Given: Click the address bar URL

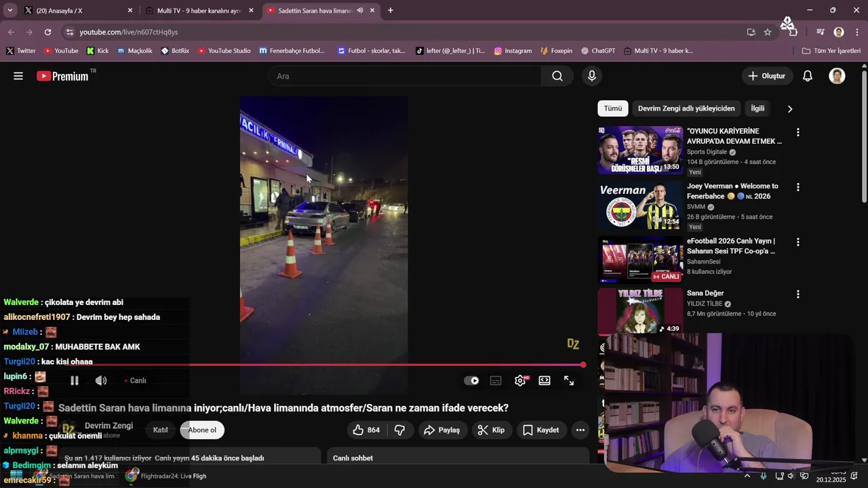Looking at the screenshot, I should click(x=129, y=32).
